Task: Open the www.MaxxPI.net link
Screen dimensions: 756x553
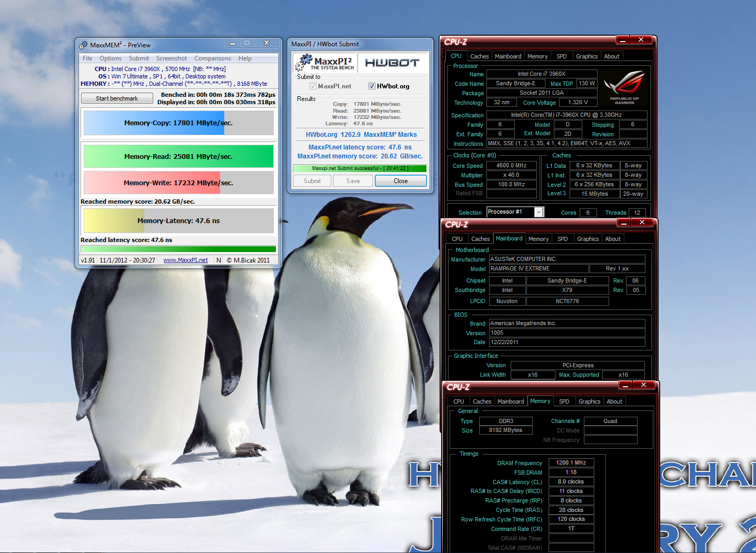Action: point(185,260)
